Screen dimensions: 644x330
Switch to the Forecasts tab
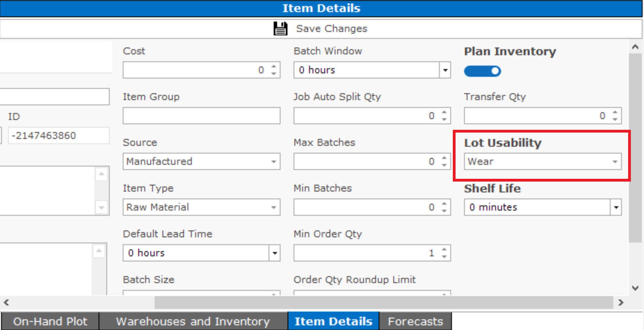click(x=415, y=321)
